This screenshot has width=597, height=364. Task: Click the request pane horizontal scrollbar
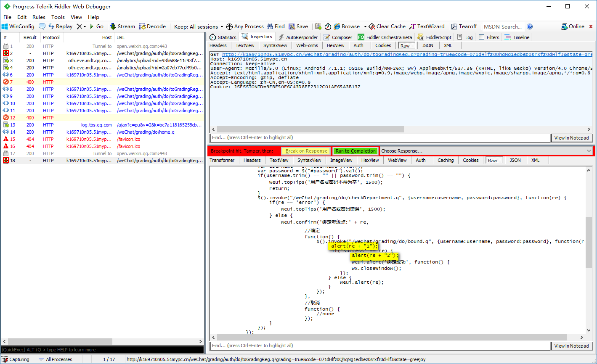pos(310,129)
